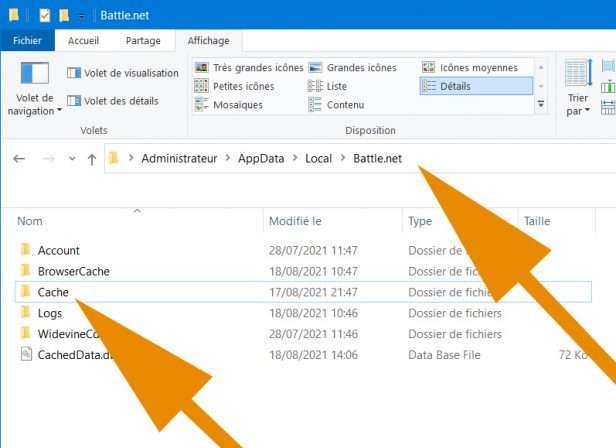Sort by the Taille column header

537,221
